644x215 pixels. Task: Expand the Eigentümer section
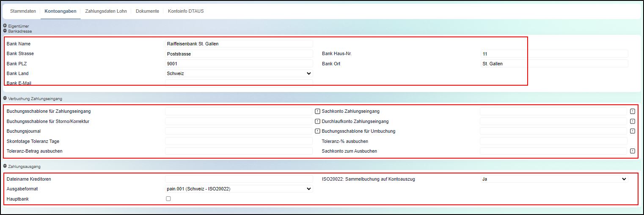point(5,26)
